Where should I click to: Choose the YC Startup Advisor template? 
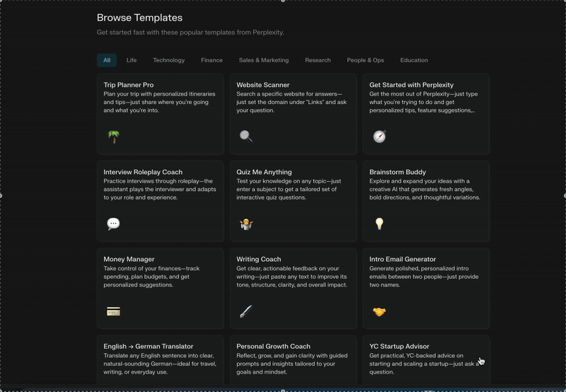(426, 360)
